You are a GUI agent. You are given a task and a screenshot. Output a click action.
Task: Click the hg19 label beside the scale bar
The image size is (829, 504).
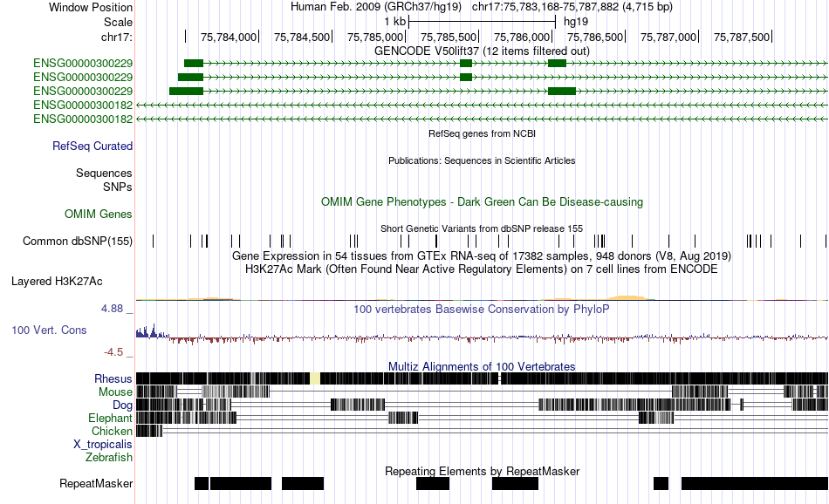tap(576, 22)
